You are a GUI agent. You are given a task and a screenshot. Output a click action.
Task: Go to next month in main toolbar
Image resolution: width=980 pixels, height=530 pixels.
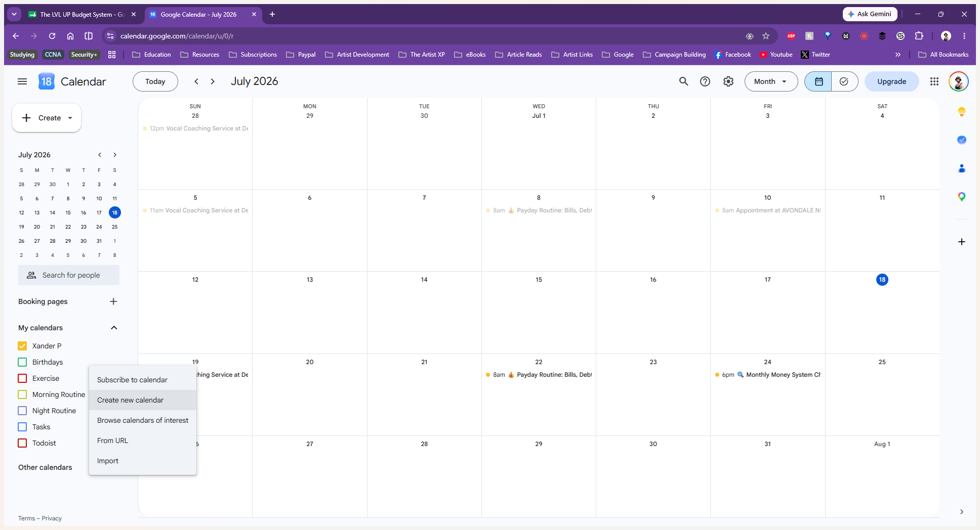pyautogui.click(x=213, y=81)
